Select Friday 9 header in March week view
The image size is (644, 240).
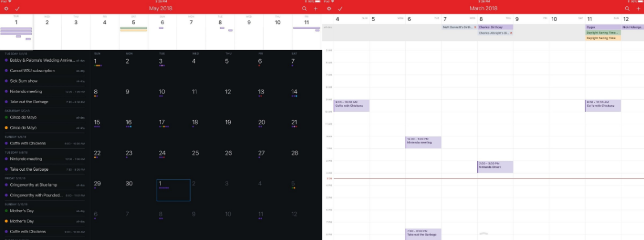531,19
